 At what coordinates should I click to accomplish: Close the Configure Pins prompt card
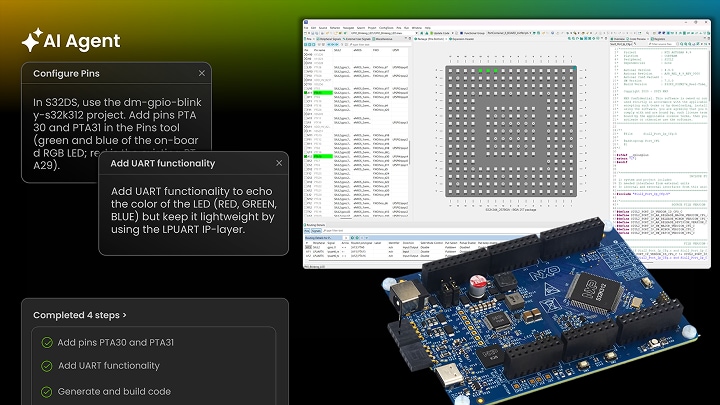point(202,73)
